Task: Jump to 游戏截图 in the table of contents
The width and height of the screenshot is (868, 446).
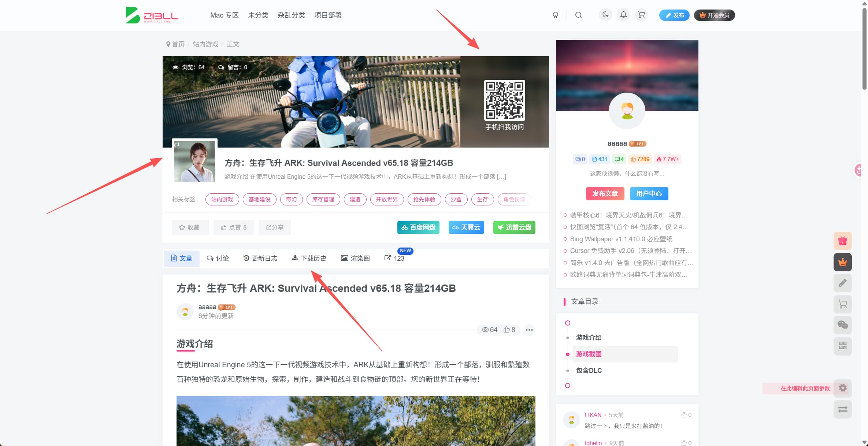Action: pos(589,354)
